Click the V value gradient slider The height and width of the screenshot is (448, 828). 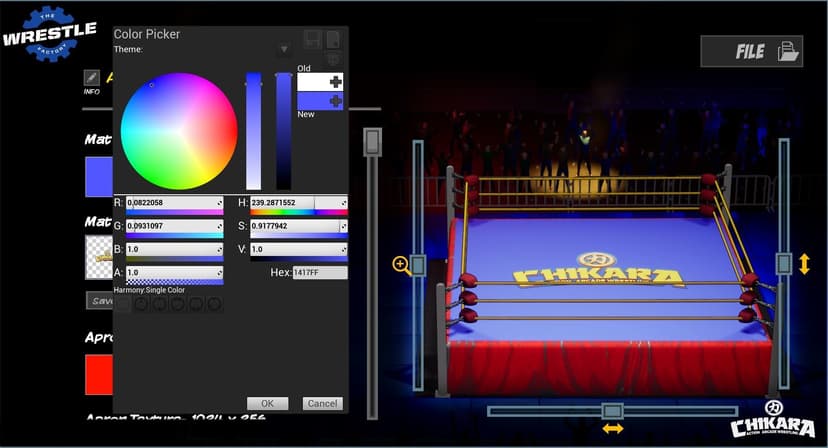[299, 259]
